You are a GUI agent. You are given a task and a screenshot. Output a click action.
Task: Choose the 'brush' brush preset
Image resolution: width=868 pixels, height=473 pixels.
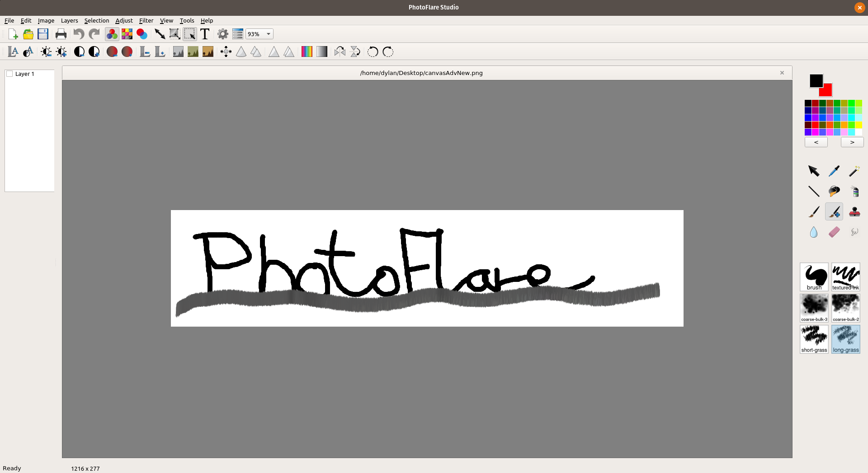(x=814, y=277)
